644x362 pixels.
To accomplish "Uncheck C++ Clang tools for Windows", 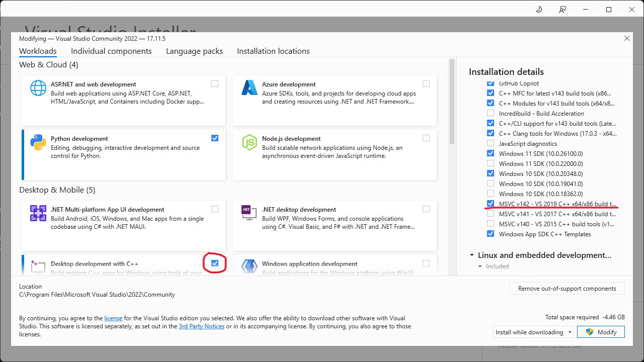I will pyautogui.click(x=491, y=133).
